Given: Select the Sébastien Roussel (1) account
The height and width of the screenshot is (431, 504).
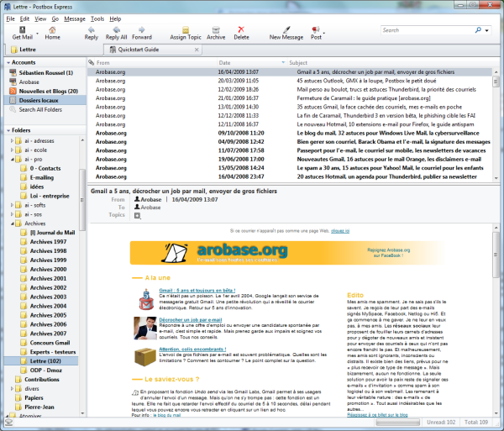Looking at the screenshot, I should [45, 72].
